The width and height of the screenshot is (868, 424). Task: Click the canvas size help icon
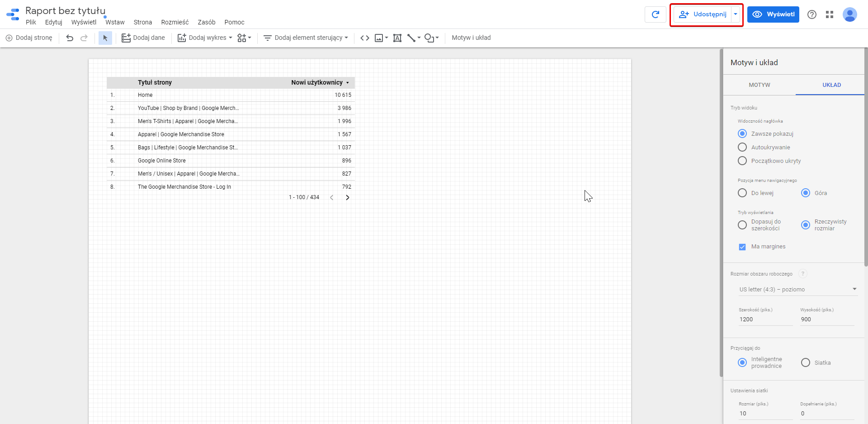pyautogui.click(x=803, y=274)
